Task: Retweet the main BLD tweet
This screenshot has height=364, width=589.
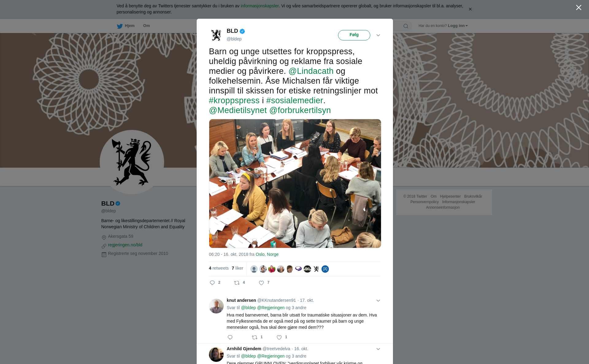Action: [237, 283]
